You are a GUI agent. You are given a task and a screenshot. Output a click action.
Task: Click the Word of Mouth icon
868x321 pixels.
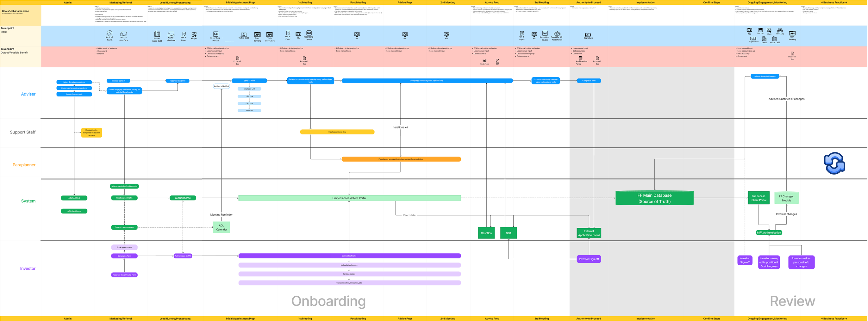click(109, 33)
